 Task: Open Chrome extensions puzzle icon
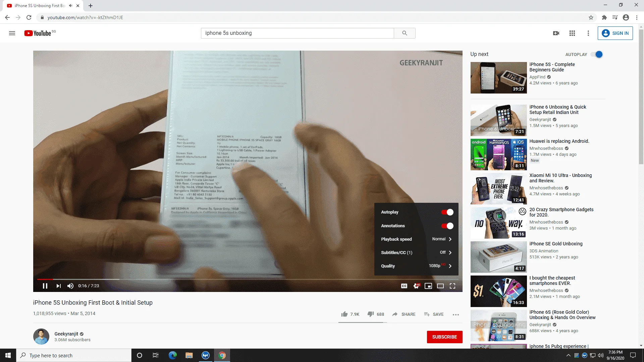click(604, 17)
